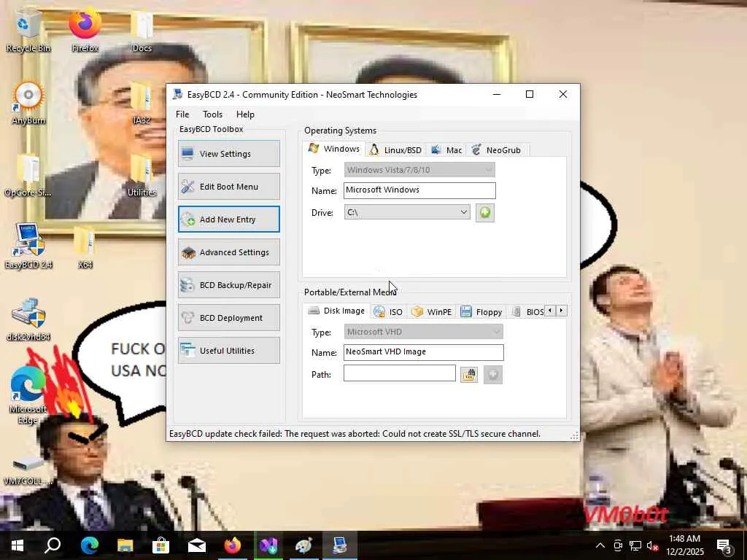
Task: Select the Docs folder on desktop
Action: tap(142, 31)
